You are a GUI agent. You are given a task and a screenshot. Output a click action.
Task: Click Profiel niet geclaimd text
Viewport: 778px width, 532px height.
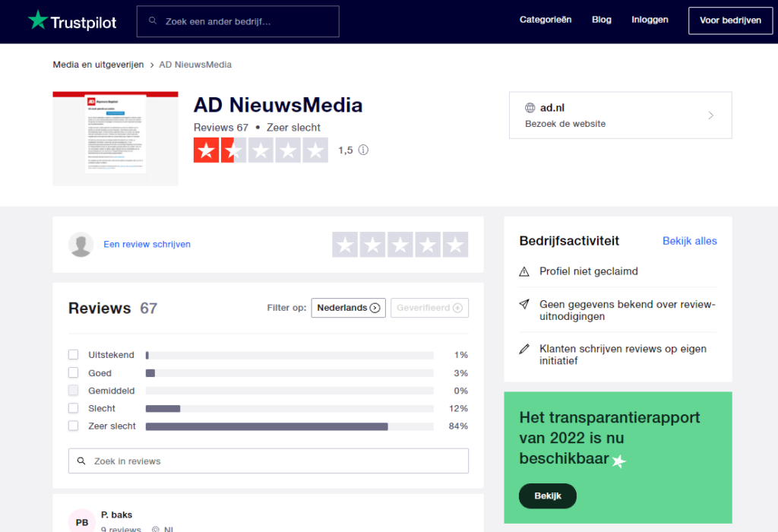coord(589,271)
